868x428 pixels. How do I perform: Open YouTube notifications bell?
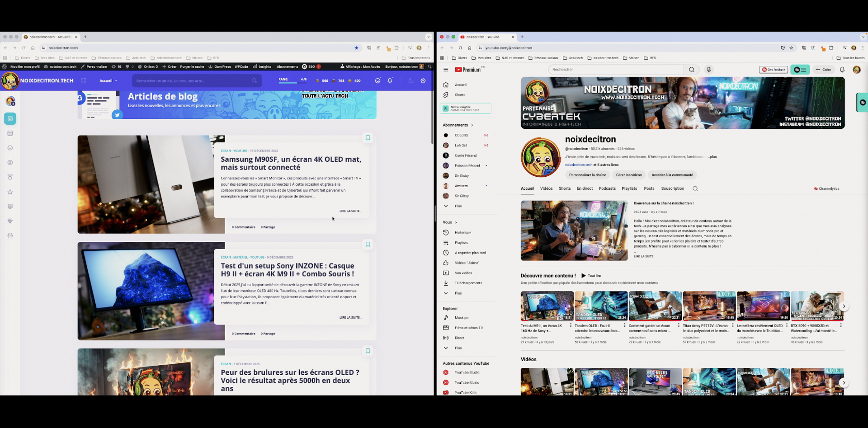click(842, 70)
